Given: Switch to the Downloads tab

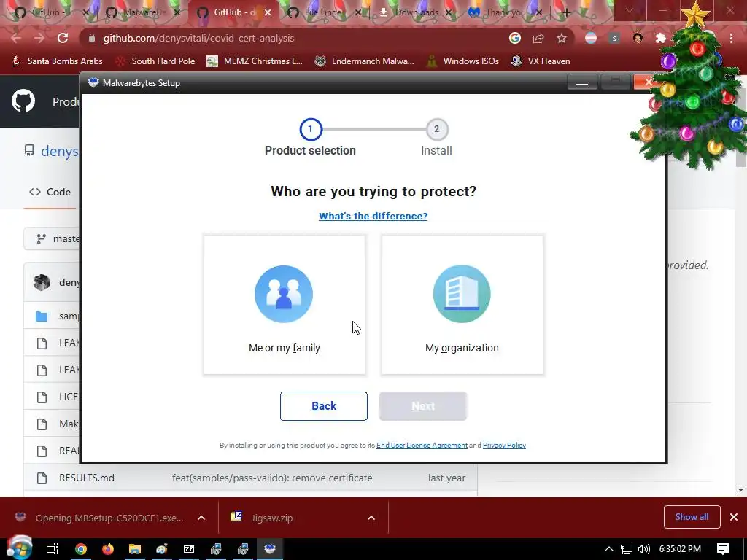Looking at the screenshot, I should 415,12.
